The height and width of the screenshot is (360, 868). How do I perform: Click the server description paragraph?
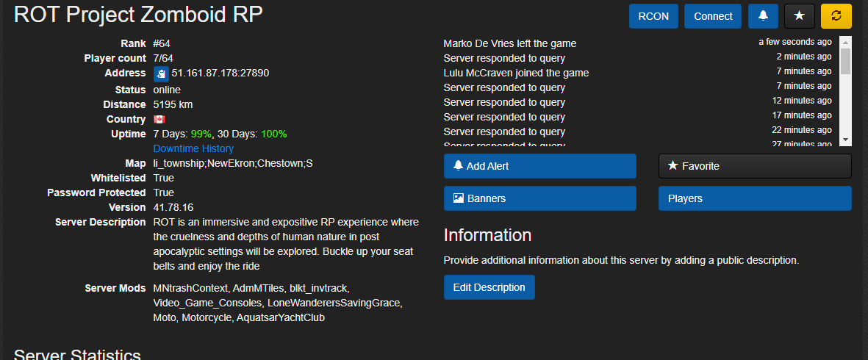click(x=286, y=244)
